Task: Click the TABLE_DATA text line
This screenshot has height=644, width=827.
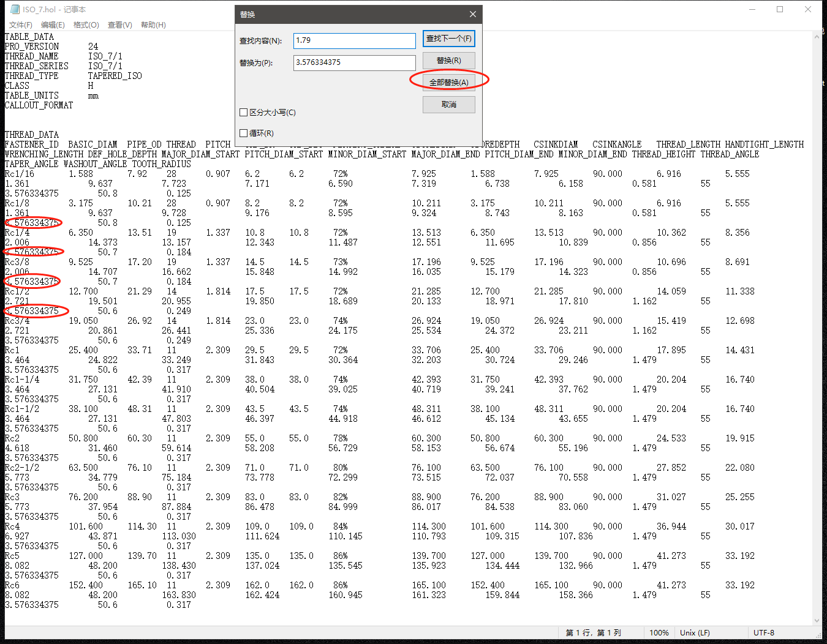Action: [x=29, y=37]
